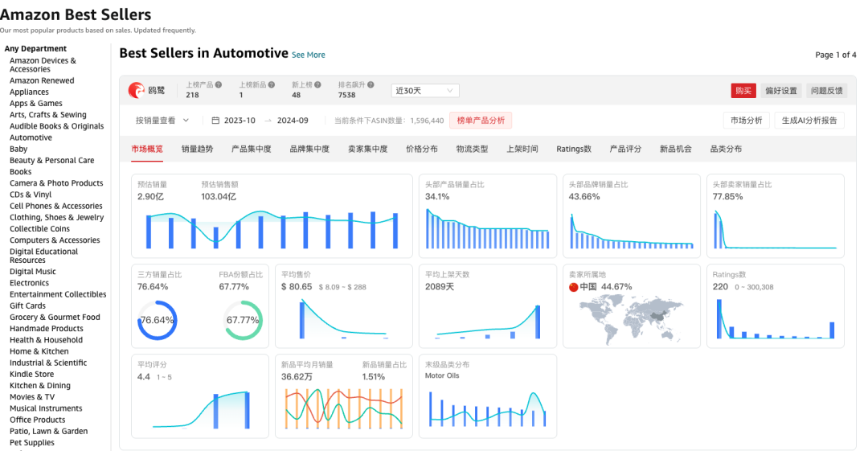The height and width of the screenshot is (451, 868).
Task: Open Cell Phones & Accessories link
Action: coord(56,206)
